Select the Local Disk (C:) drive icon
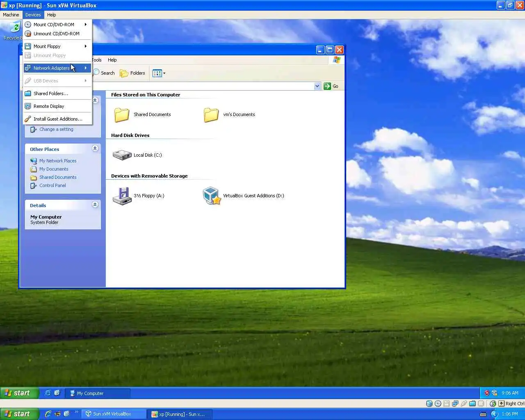This screenshot has height=420, width=525. (122, 155)
